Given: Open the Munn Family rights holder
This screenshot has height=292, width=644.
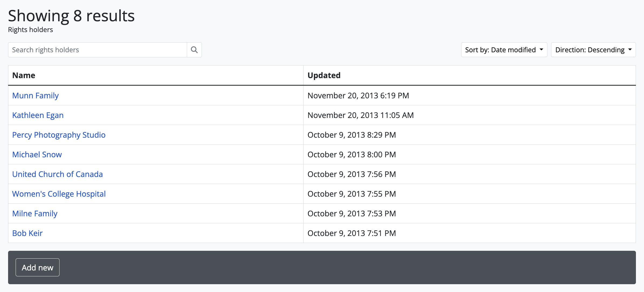Looking at the screenshot, I should pyautogui.click(x=36, y=96).
